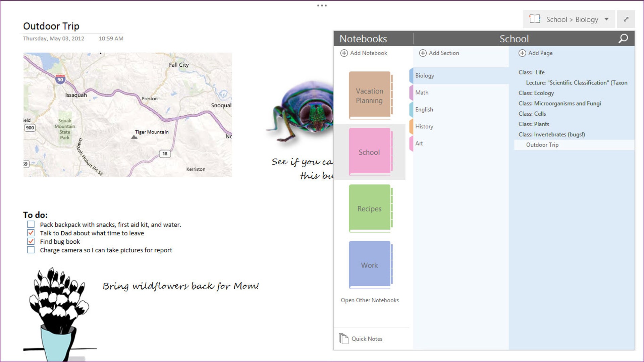Select the Class: Invertebrates (bugs!) page
Screen dimensions: 644x362
551,134
